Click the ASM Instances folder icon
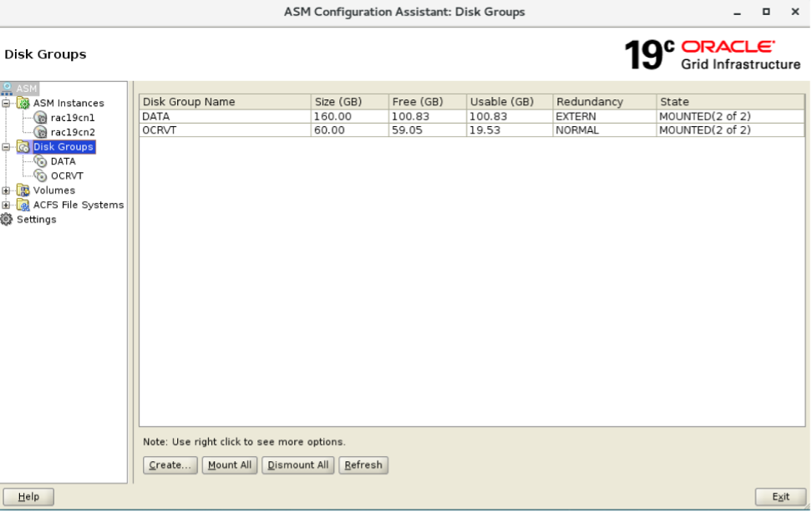The image size is (812, 512). click(x=23, y=103)
